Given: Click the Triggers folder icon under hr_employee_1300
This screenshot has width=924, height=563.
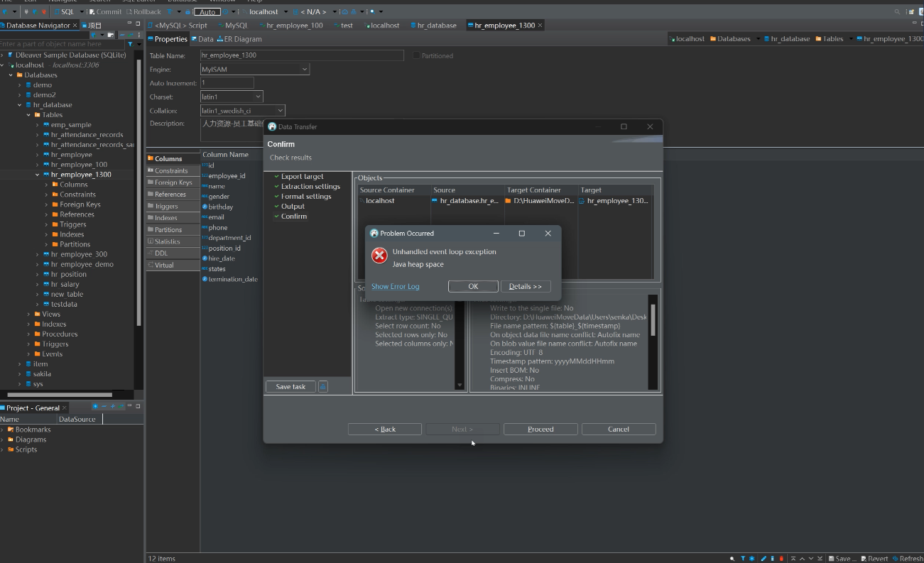Looking at the screenshot, I should point(55,224).
